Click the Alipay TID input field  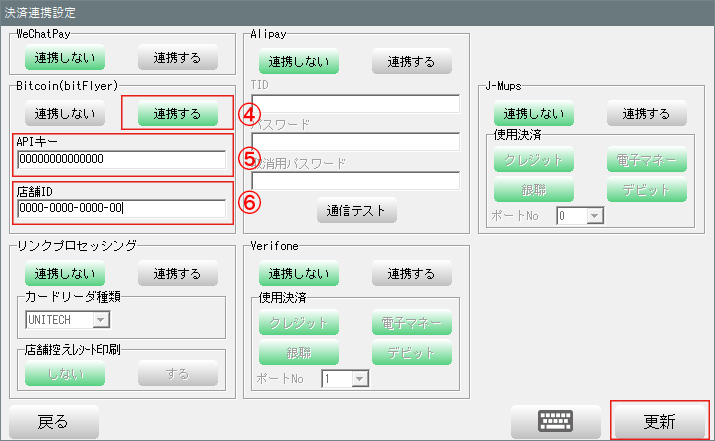coord(356,104)
